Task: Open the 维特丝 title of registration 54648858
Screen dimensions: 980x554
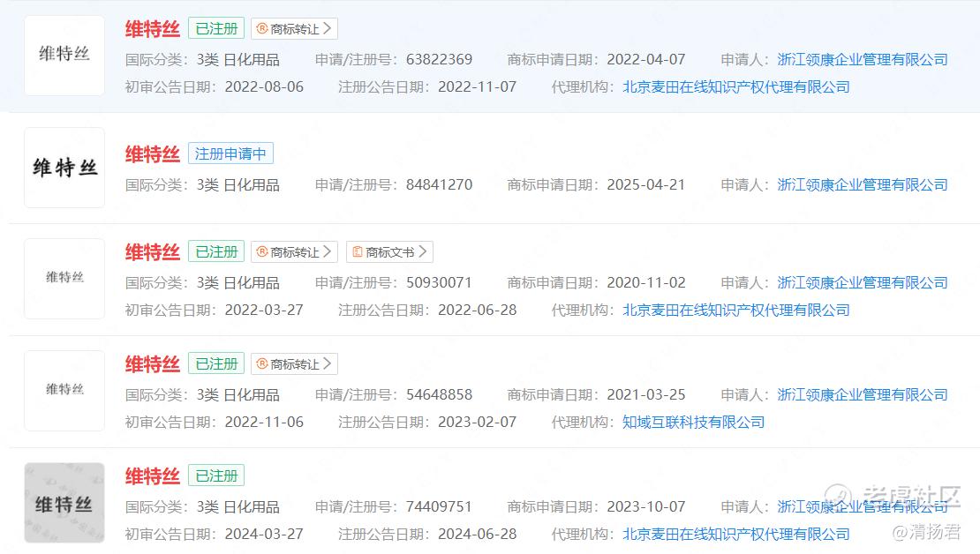Action: pyautogui.click(x=153, y=364)
